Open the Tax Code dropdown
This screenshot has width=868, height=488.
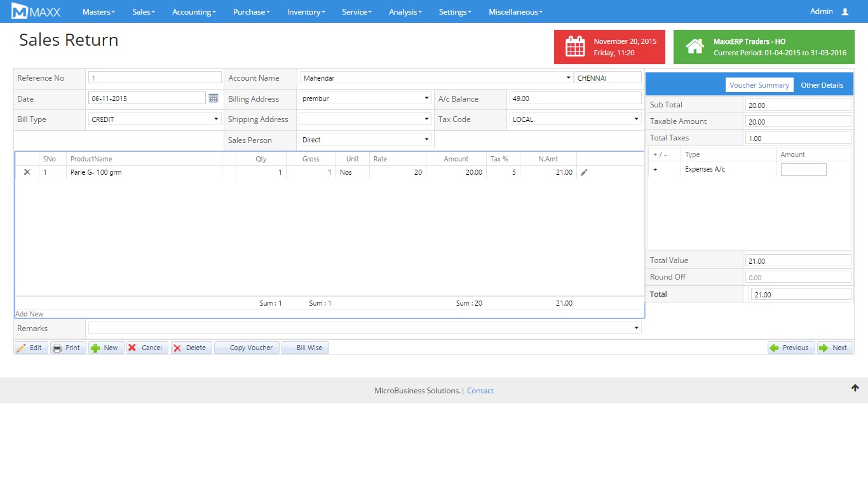click(x=575, y=119)
